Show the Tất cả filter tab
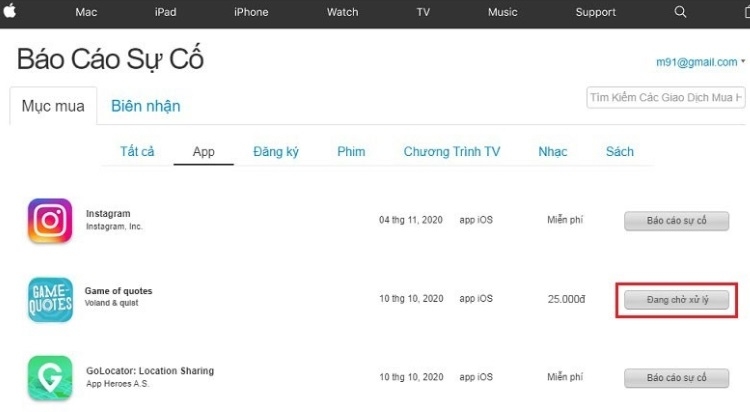 (137, 152)
